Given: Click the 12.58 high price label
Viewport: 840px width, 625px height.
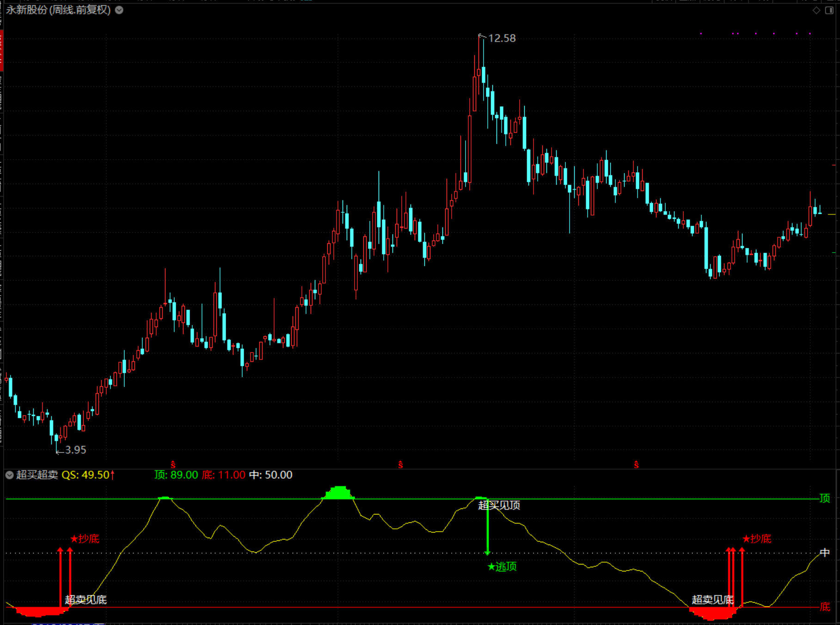Looking at the screenshot, I should coord(502,38).
